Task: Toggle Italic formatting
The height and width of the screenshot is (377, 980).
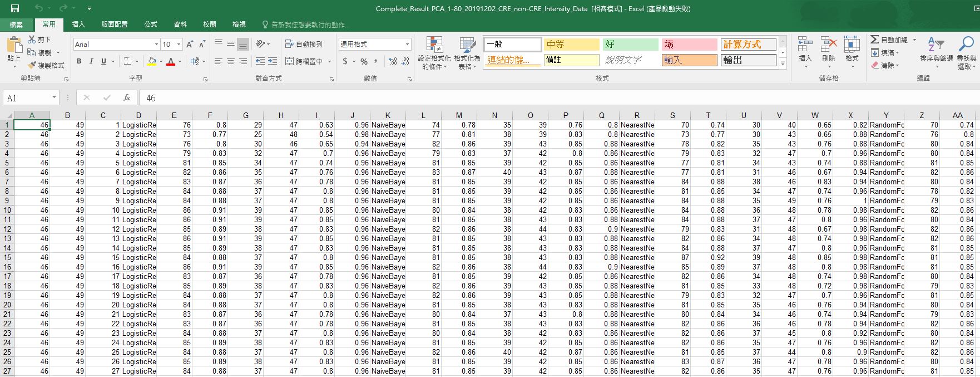Action: point(91,61)
